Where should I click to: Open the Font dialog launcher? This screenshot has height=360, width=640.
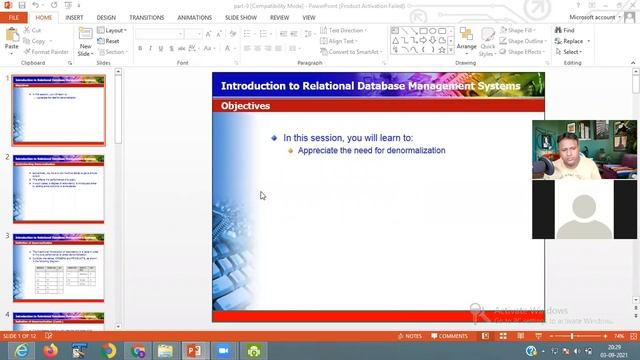[236, 63]
